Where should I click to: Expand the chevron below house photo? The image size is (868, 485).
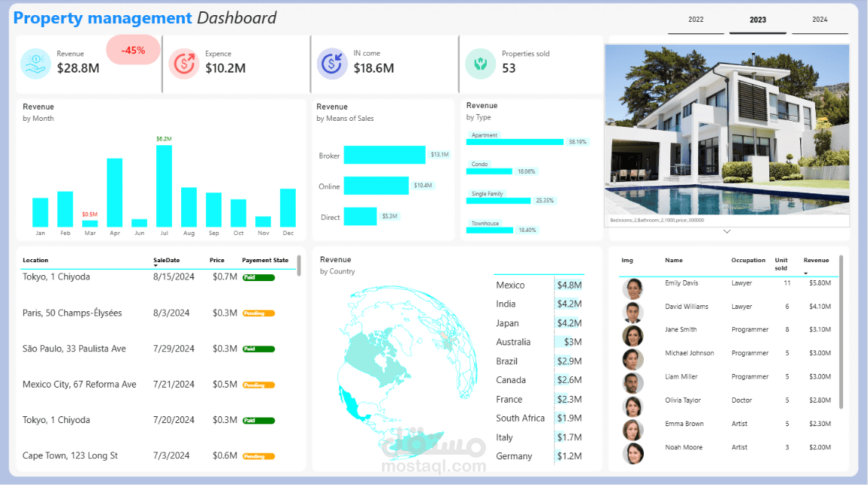tap(727, 232)
